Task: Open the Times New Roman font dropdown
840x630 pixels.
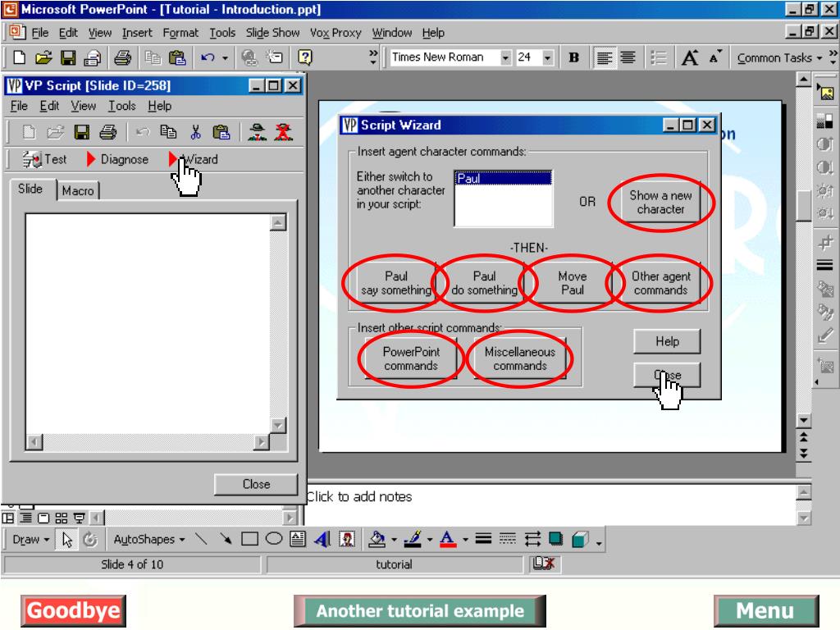Action: [505, 57]
